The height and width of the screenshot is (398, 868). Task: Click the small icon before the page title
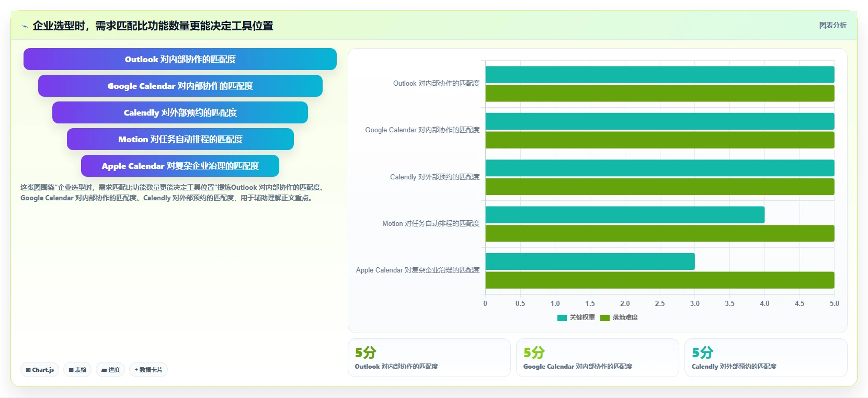tap(25, 26)
